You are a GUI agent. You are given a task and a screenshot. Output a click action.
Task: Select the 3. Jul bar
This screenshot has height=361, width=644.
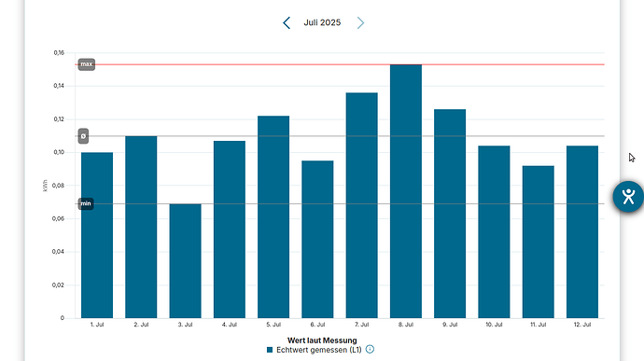tap(185, 261)
